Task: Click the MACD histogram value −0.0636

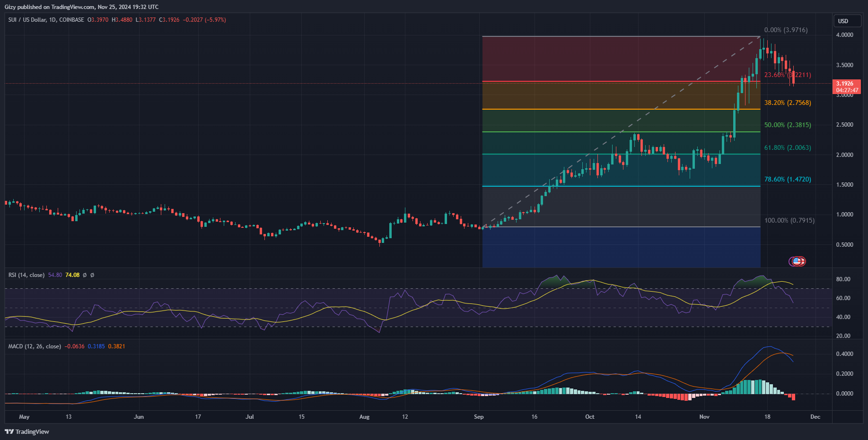Action: point(75,346)
